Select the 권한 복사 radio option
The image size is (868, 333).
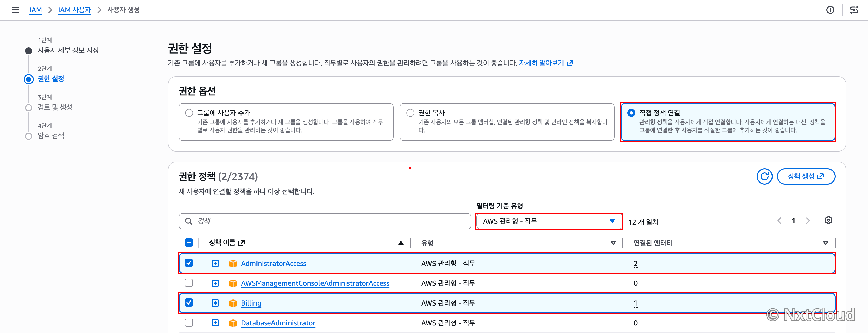pos(410,113)
